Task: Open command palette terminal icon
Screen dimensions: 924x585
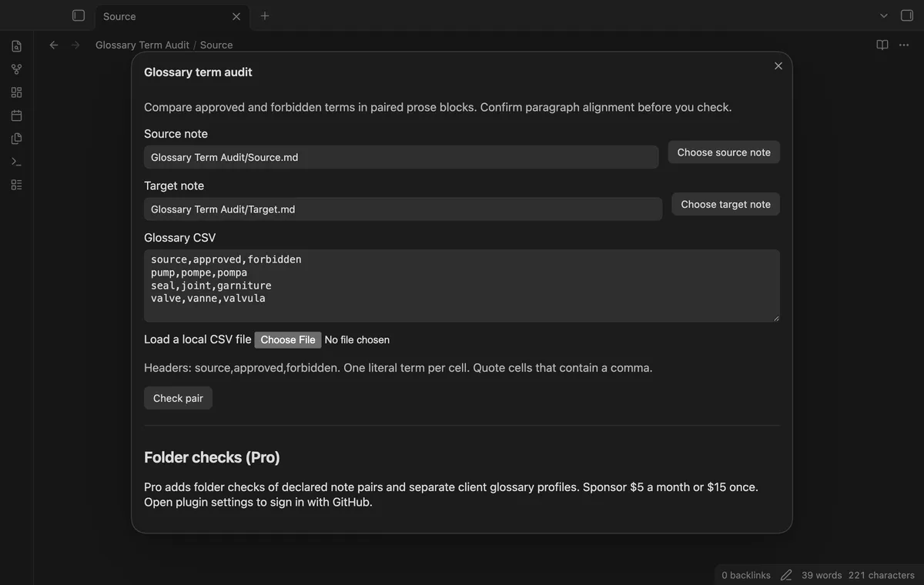Action: tap(16, 162)
